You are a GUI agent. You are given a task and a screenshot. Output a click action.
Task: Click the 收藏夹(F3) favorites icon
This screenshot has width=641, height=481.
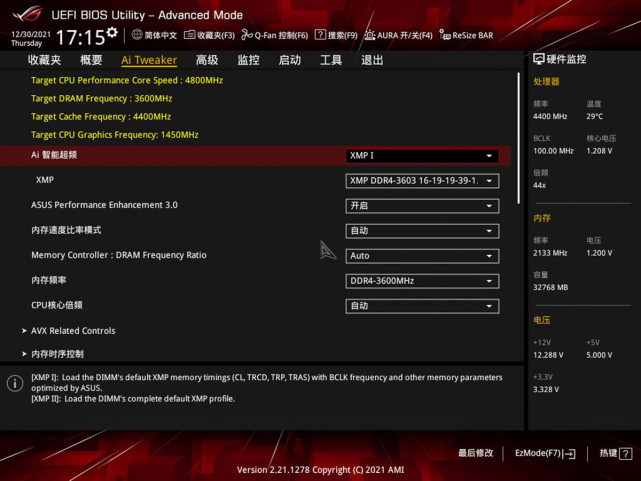click(189, 35)
